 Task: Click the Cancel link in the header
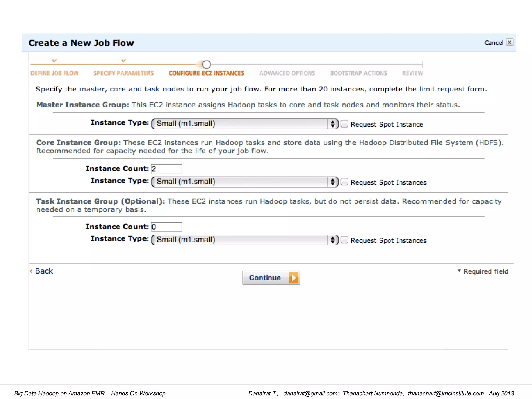494,43
